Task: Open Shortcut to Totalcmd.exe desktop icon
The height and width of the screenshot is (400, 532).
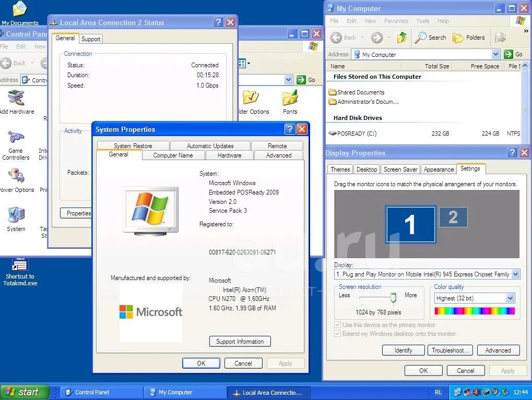Action: coord(20,272)
